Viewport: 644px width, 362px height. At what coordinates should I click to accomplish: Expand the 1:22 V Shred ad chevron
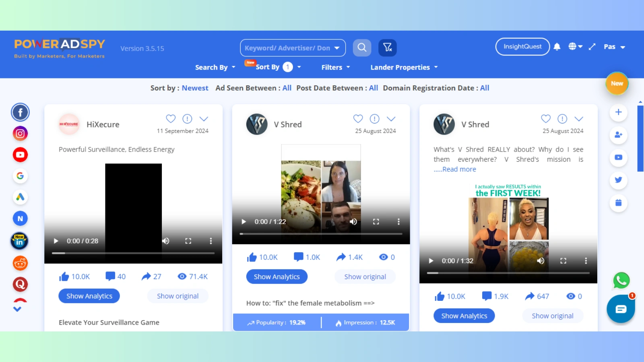[391, 119]
